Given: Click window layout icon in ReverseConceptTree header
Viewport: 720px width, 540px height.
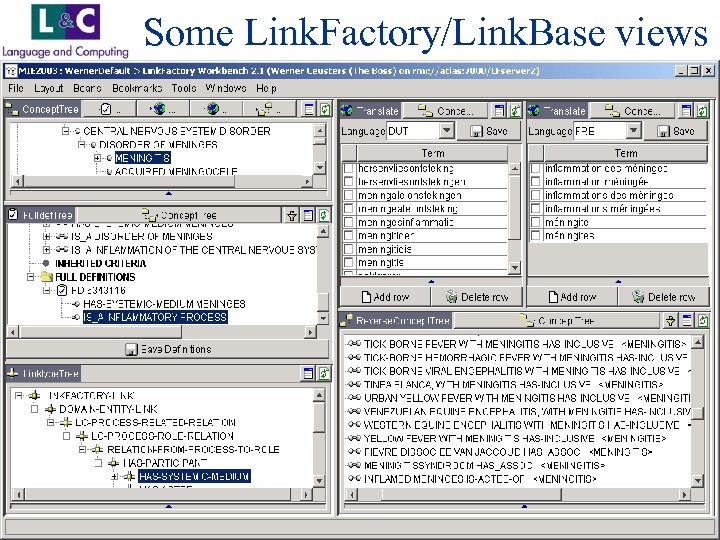Looking at the screenshot, I should tap(687, 321).
